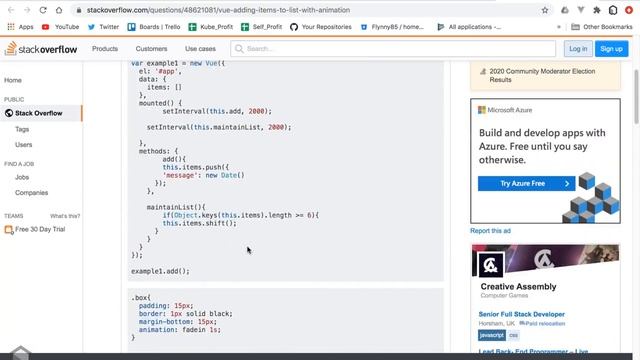Image resolution: width=640 pixels, height=360 pixels.
Task: Bookmark page with star icon
Action: (545, 10)
